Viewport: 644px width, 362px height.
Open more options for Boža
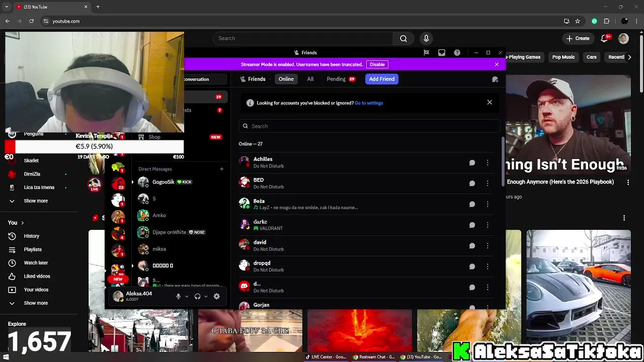tap(488, 204)
